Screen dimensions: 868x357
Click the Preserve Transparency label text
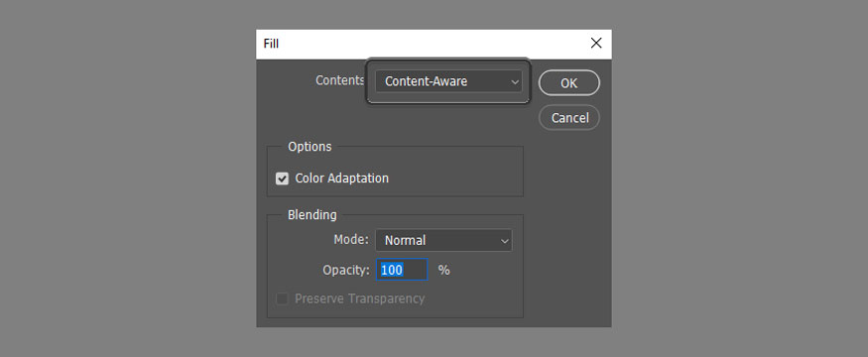point(360,298)
